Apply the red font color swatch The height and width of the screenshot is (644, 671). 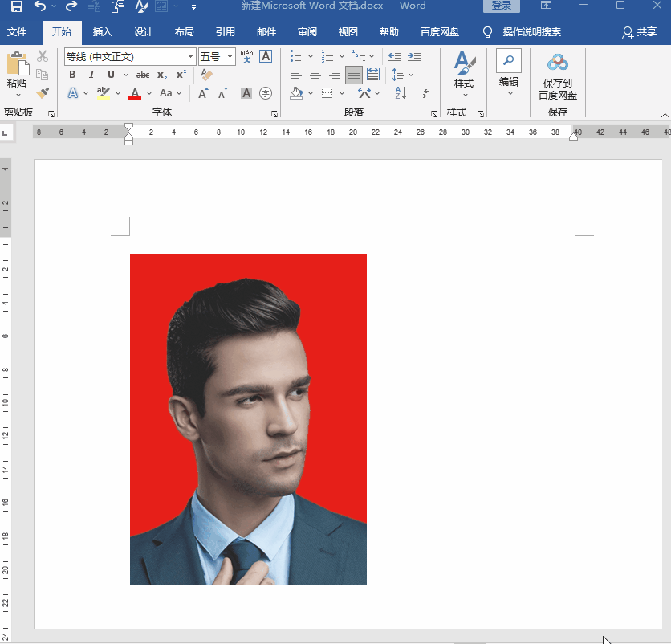tap(134, 94)
